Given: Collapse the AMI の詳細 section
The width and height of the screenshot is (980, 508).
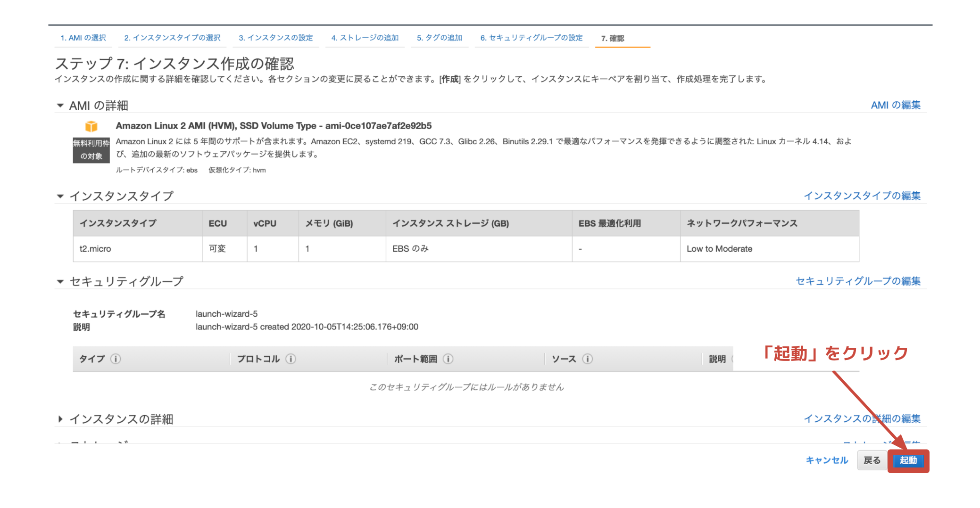Looking at the screenshot, I should click(x=60, y=106).
